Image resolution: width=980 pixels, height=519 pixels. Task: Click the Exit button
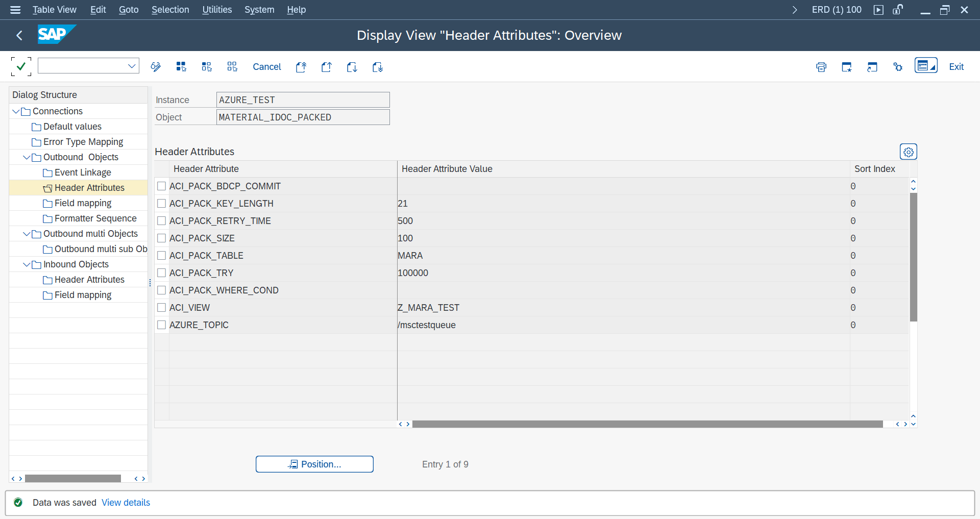[956, 67]
